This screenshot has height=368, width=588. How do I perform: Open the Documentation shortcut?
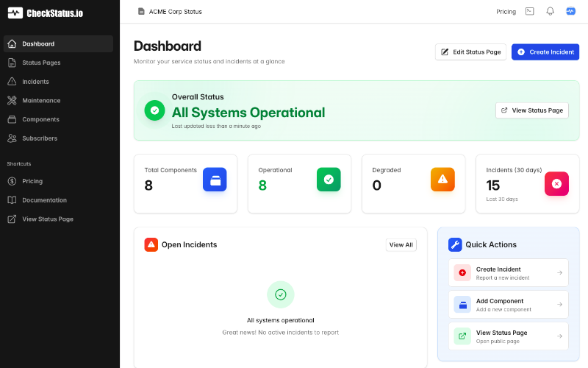click(x=58, y=200)
